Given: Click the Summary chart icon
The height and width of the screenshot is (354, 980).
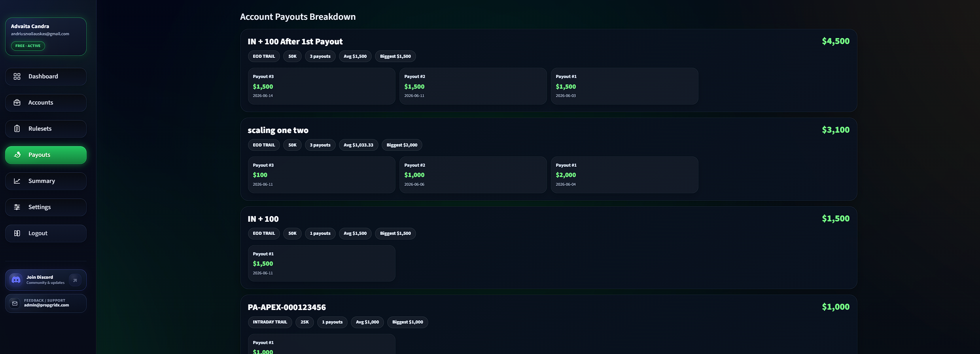Looking at the screenshot, I should pos(17,181).
